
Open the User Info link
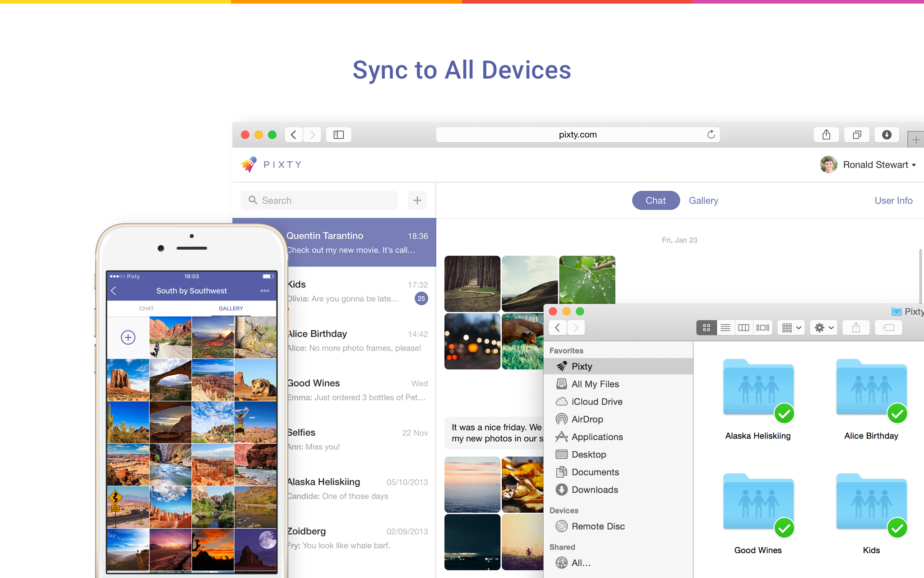893,200
